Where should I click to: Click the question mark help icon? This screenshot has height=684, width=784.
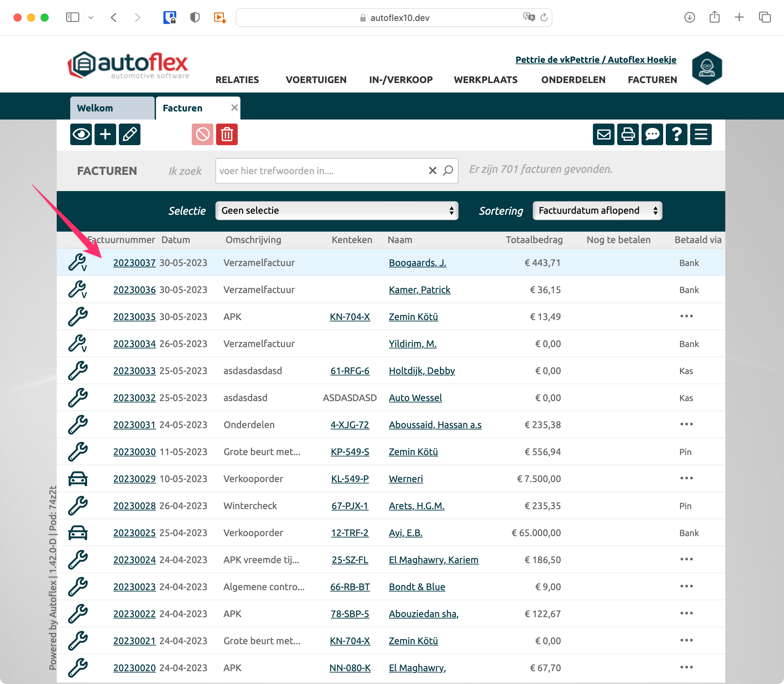pos(676,134)
